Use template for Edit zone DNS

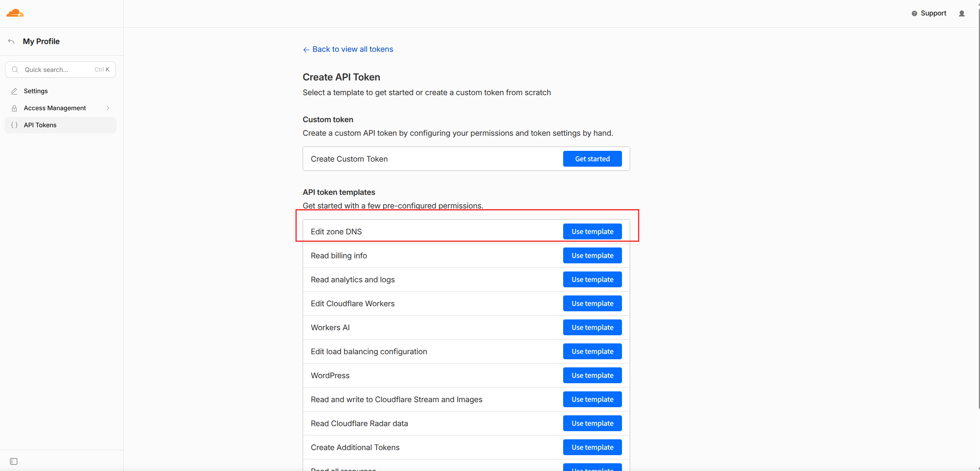[592, 231]
